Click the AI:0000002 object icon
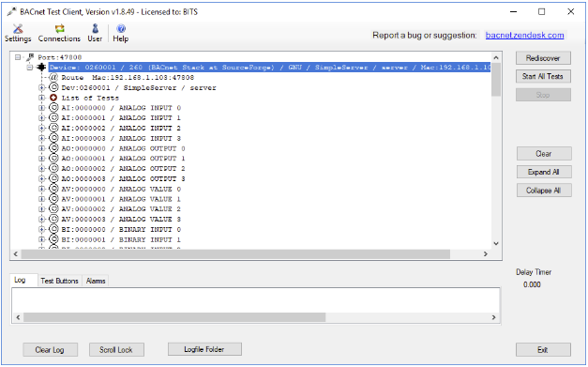588x367 pixels. (x=53, y=128)
